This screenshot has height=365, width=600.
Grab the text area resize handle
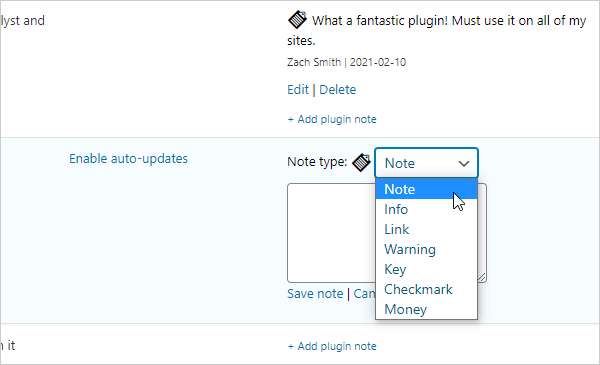(482, 277)
